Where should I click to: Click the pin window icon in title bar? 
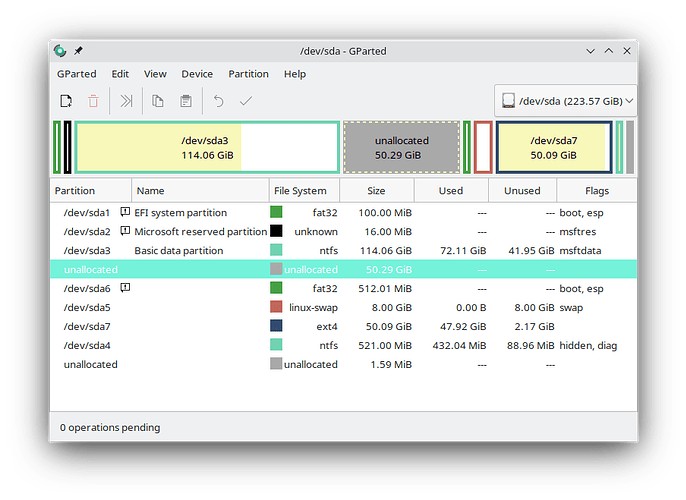(78, 51)
